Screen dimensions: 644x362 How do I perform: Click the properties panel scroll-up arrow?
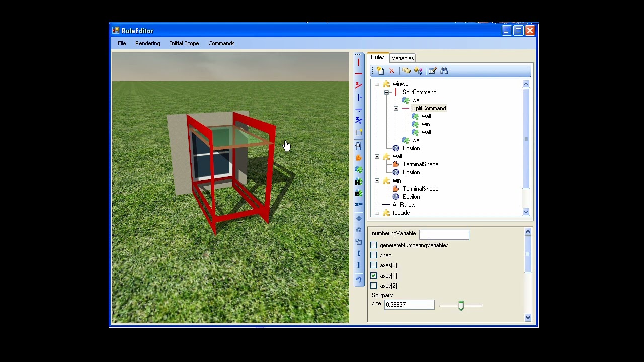pyautogui.click(x=528, y=232)
